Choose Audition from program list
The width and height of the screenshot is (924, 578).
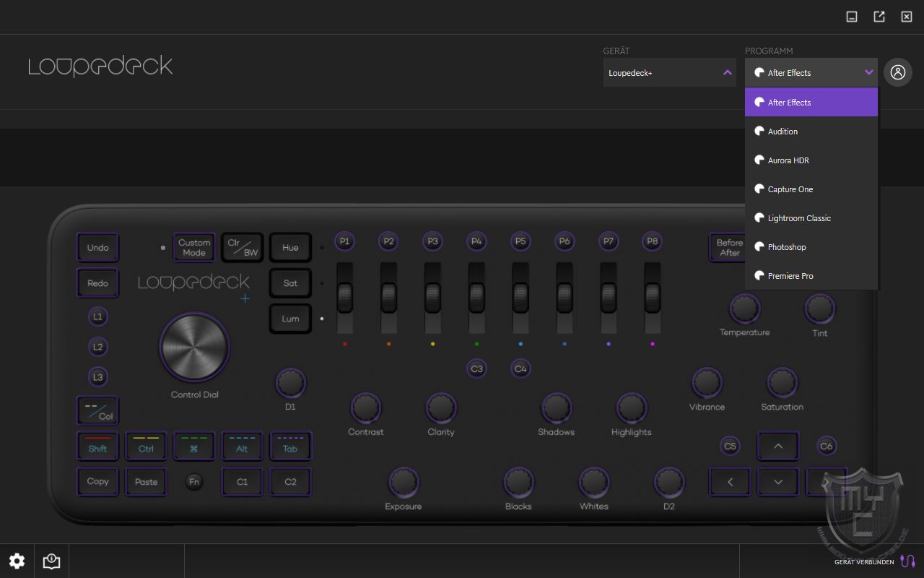(811, 131)
